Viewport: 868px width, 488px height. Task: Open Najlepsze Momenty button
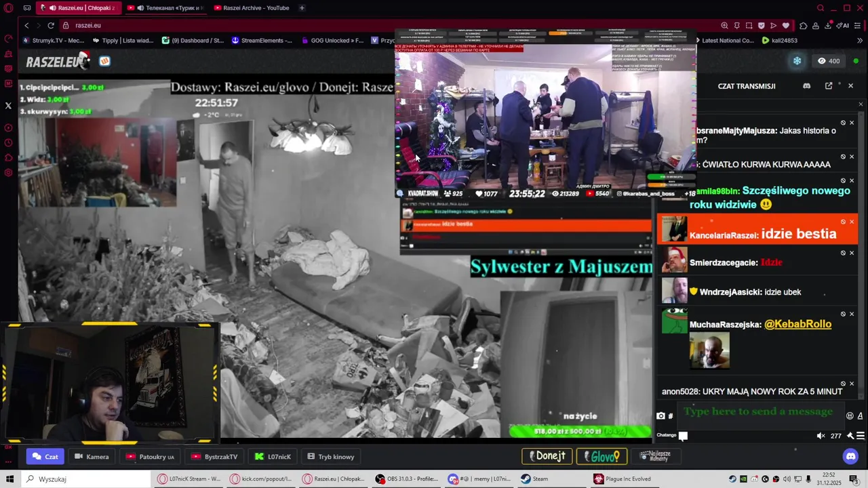point(656,456)
